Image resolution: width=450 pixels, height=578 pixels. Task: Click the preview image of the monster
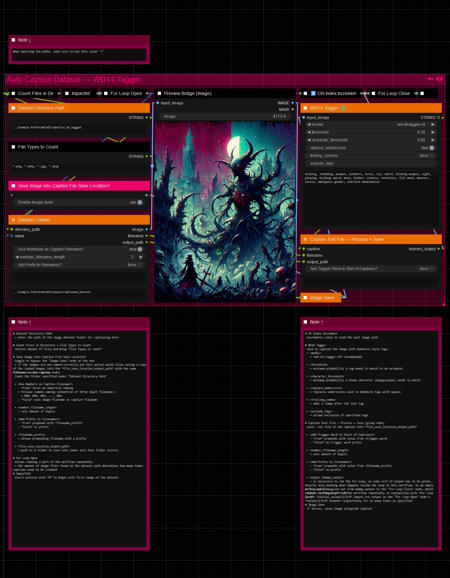pos(225,212)
